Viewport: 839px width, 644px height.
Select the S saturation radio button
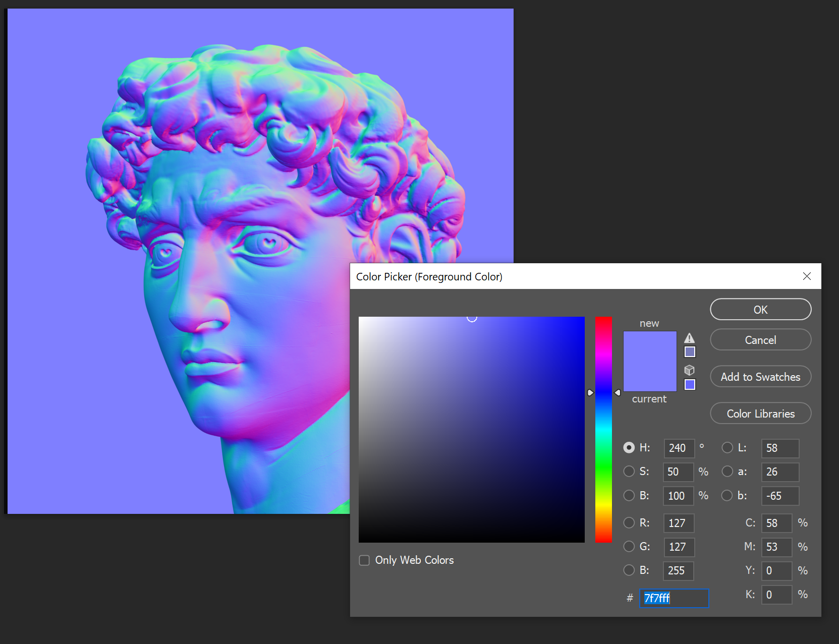point(629,471)
